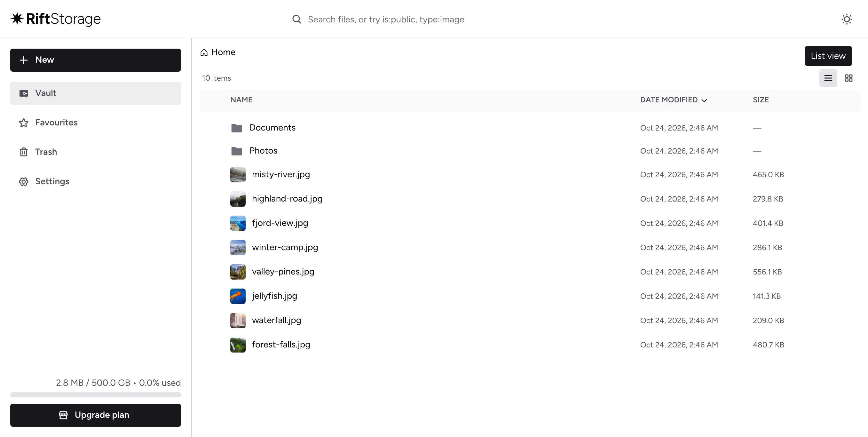This screenshot has height=437, width=868.
Task: Click the fjord-view.jpg thumbnail
Action: pos(238,223)
